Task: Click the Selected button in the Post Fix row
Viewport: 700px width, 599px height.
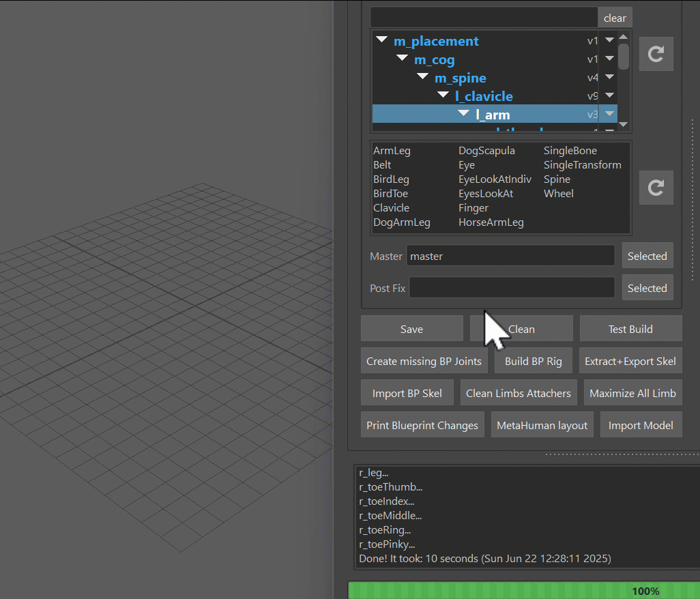Action: (x=647, y=288)
